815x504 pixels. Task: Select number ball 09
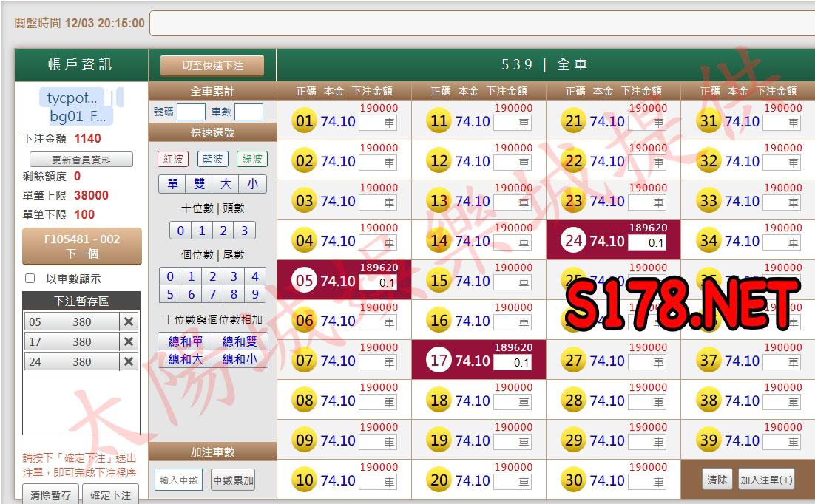(x=304, y=440)
